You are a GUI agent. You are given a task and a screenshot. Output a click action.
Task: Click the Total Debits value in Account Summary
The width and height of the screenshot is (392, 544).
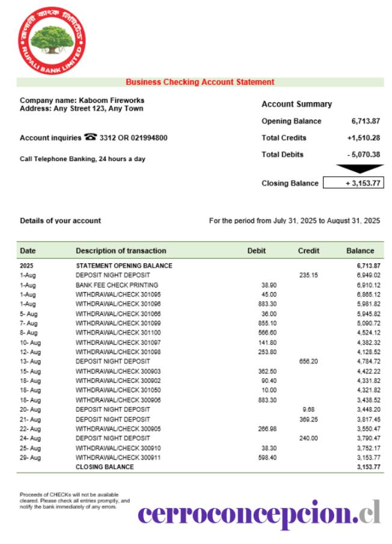364,154
